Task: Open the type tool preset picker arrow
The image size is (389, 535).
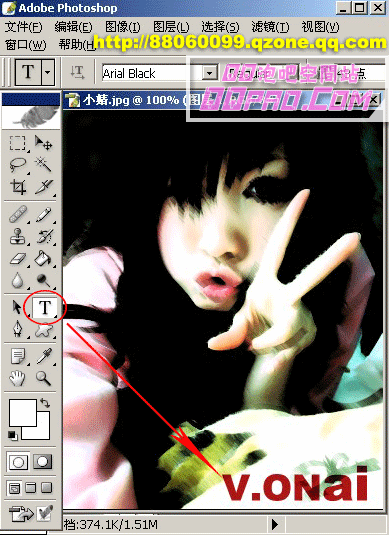Action: click(x=48, y=72)
